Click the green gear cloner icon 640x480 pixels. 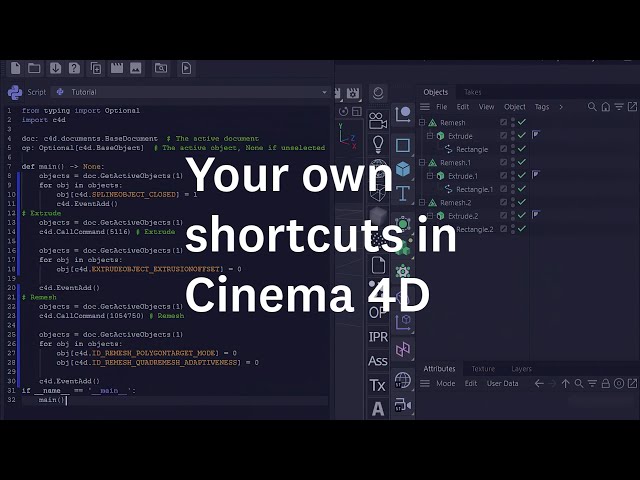click(403, 271)
